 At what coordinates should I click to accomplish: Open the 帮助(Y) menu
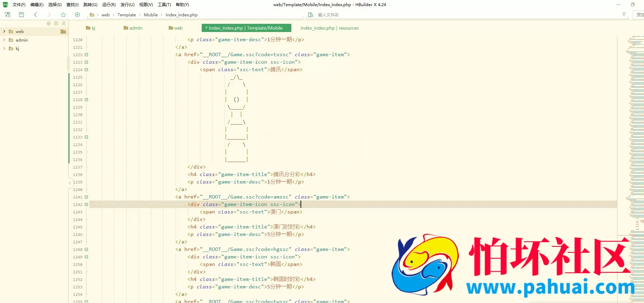pyautogui.click(x=182, y=5)
